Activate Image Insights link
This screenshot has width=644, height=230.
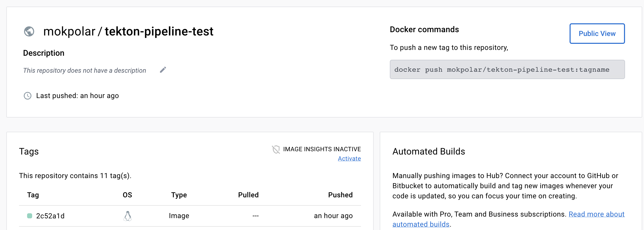[x=349, y=159]
